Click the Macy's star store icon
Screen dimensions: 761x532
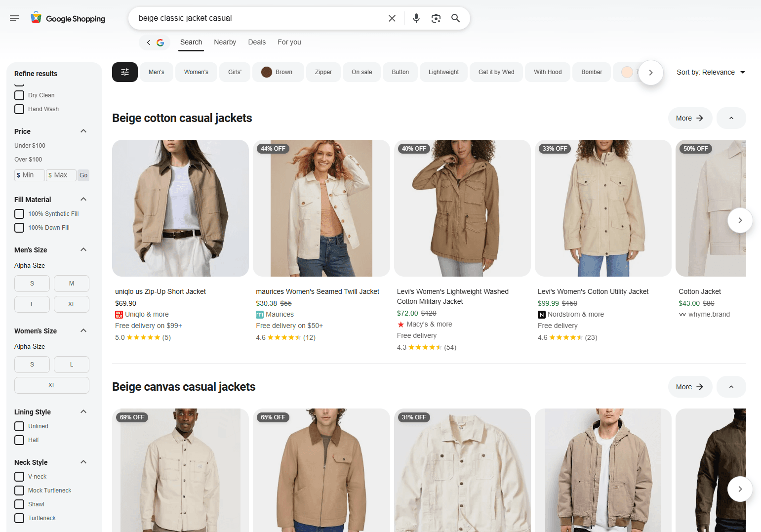point(401,325)
